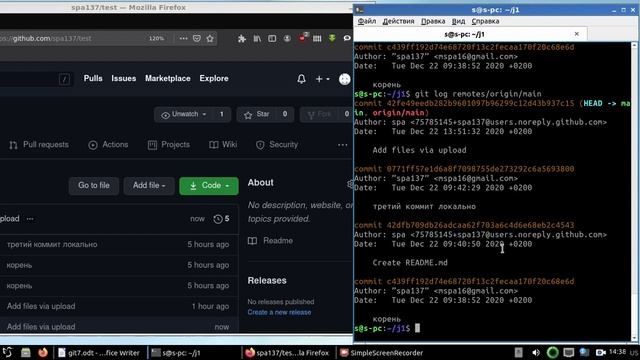Open the Firefox Library icon
Screen dimensions: 640x360
(257, 38)
